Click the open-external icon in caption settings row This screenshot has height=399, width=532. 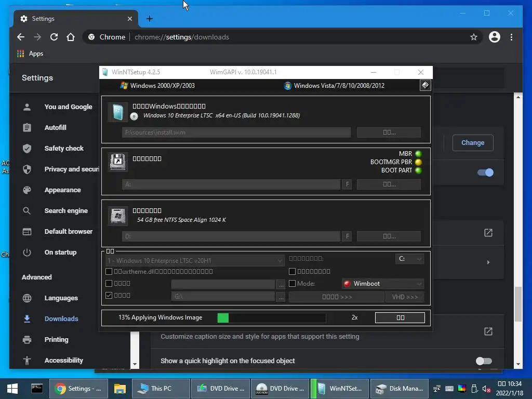click(x=488, y=331)
